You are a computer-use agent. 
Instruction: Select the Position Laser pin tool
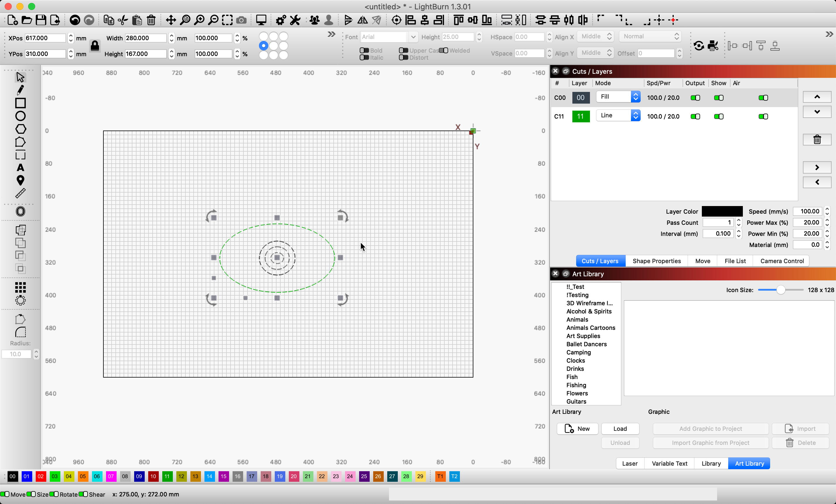pos(20,180)
